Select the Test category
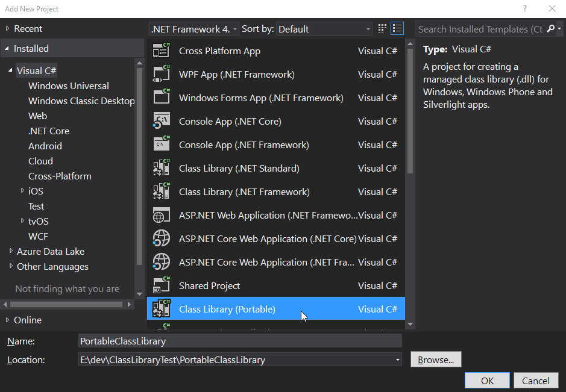The height and width of the screenshot is (392, 566). (x=36, y=207)
